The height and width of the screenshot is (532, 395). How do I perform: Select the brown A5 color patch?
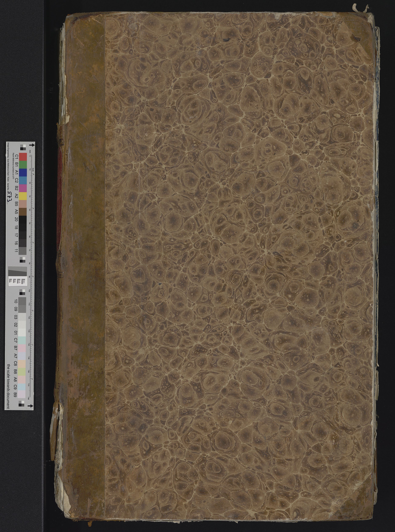click(x=23, y=212)
